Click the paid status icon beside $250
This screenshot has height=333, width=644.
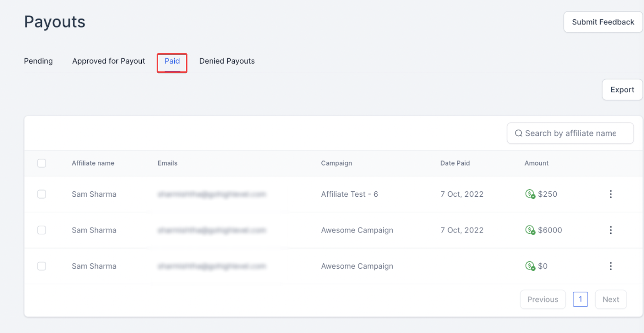(x=530, y=194)
